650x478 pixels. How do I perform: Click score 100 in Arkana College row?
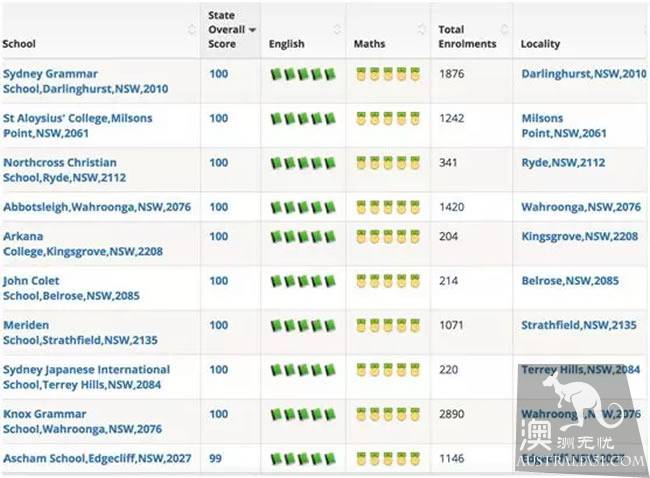tap(219, 236)
